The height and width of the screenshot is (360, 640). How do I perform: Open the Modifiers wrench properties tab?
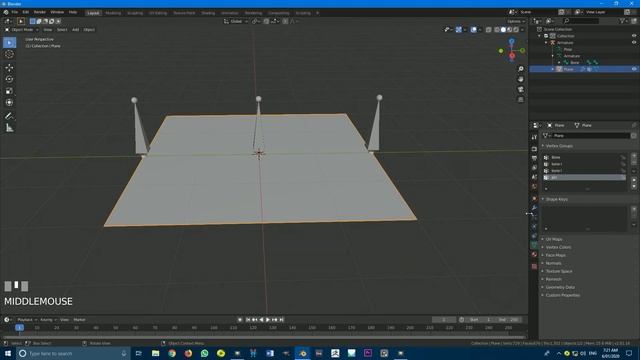point(534,208)
